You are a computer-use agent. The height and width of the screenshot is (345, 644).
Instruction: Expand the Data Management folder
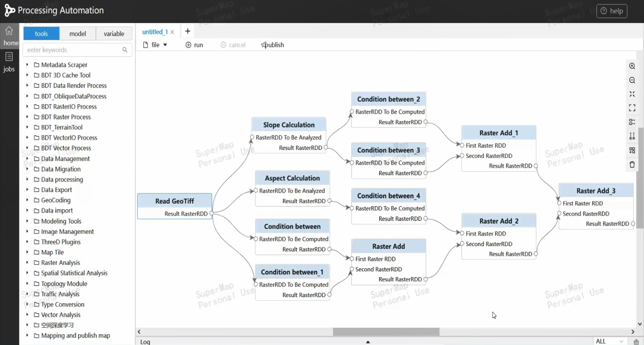(27, 159)
